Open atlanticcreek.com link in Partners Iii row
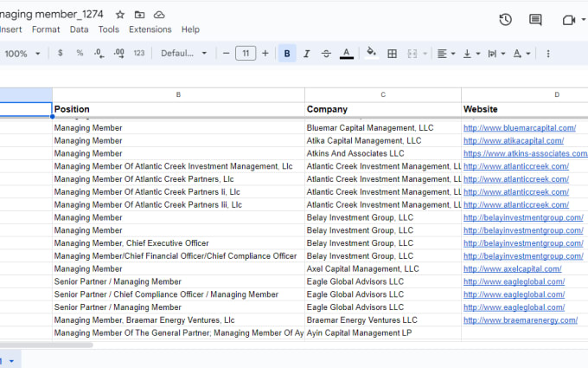 point(516,205)
